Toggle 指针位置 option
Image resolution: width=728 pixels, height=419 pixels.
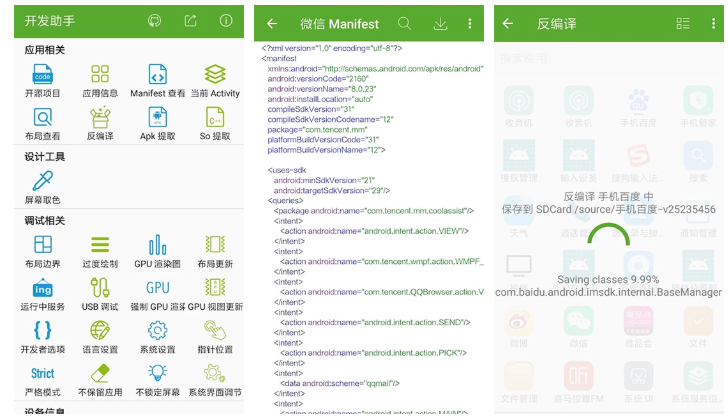(x=215, y=337)
